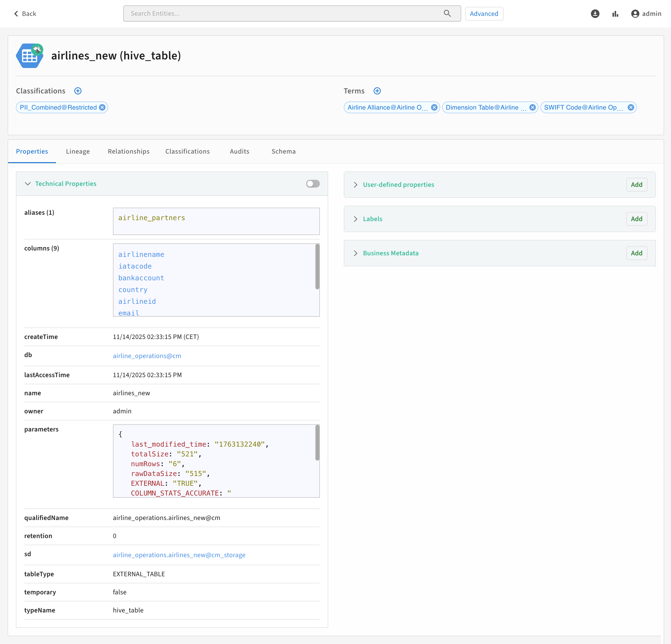Expand the User-defined properties panel
Image resolution: width=671 pixels, height=644 pixels.
coord(355,185)
